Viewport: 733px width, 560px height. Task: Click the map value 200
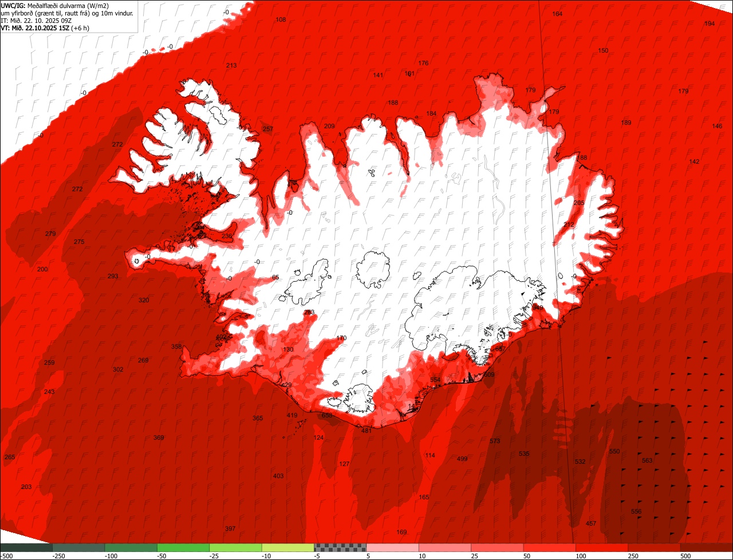tap(42, 269)
